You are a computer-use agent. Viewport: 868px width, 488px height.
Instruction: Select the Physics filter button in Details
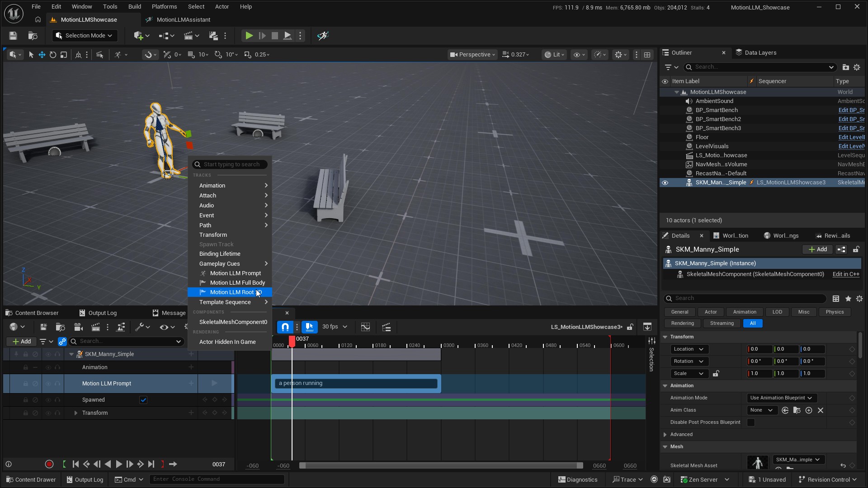pyautogui.click(x=835, y=312)
